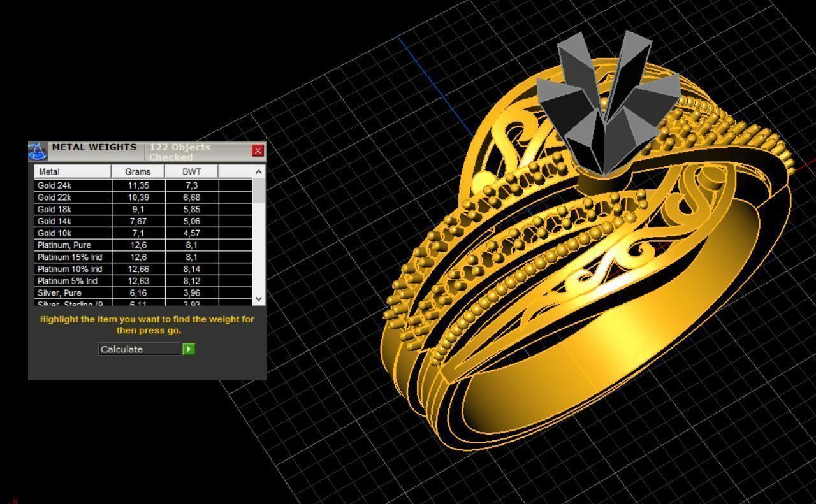Click the 5,06 DWT cell

coord(192,221)
